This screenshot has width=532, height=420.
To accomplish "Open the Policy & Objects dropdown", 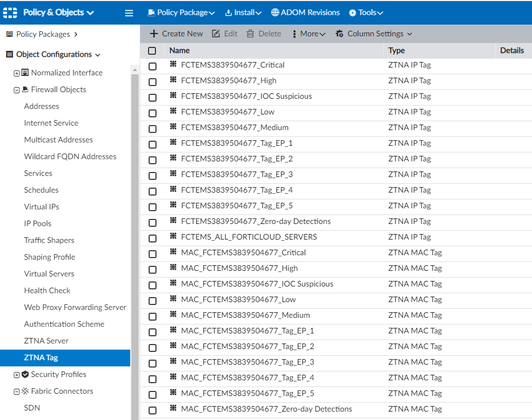I will coord(58,12).
